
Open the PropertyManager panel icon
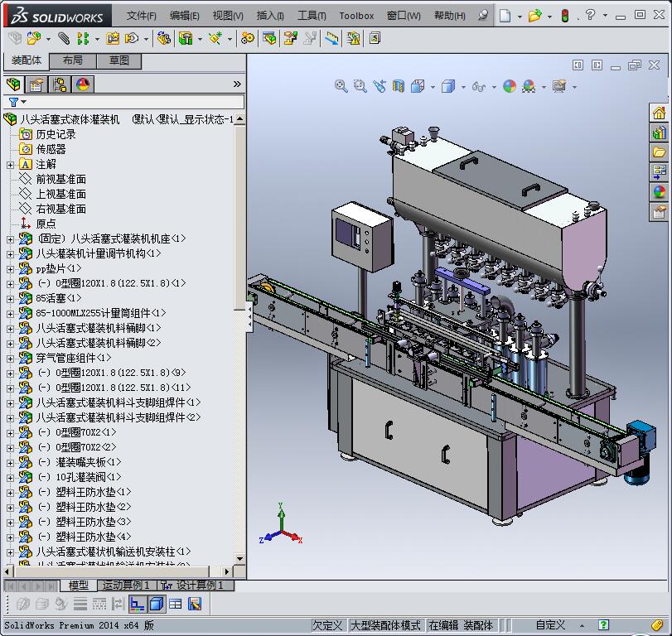point(36,84)
